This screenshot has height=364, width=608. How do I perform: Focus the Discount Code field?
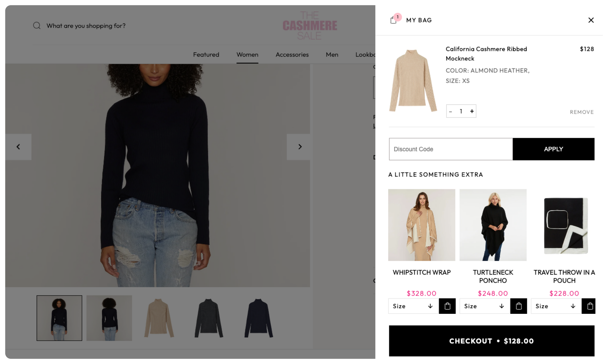451,149
